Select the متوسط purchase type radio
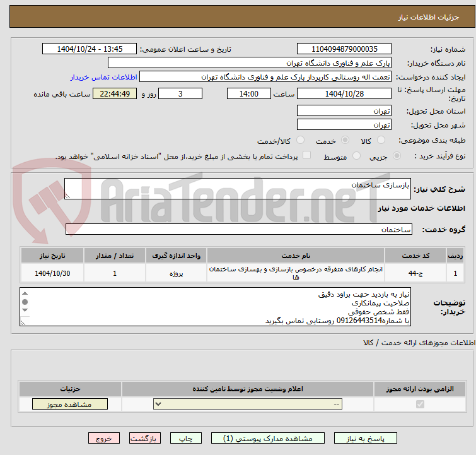The width and height of the screenshot is (476, 455). 356,156
